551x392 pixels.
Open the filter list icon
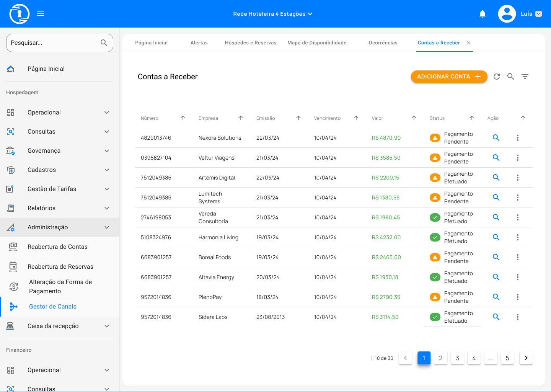(x=525, y=77)
